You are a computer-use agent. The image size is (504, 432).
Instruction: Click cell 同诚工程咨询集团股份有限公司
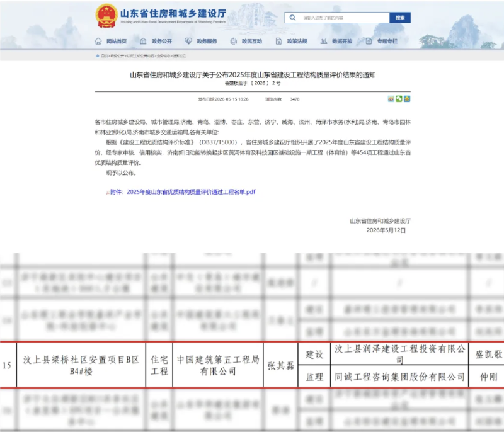click(399, 377)
